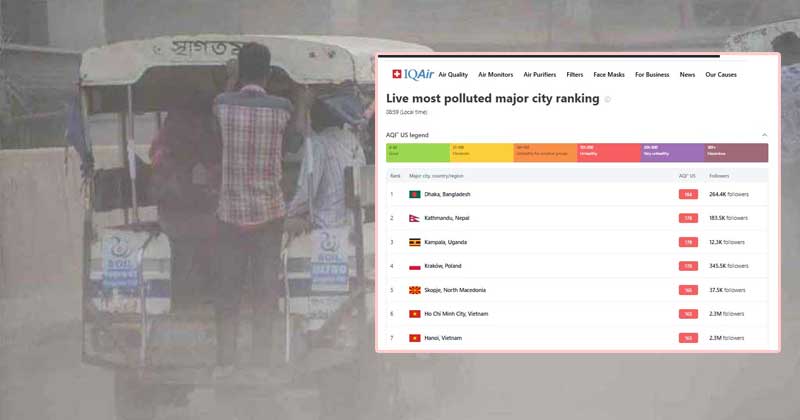Click the Nepal flag icon

pos(414,218)
